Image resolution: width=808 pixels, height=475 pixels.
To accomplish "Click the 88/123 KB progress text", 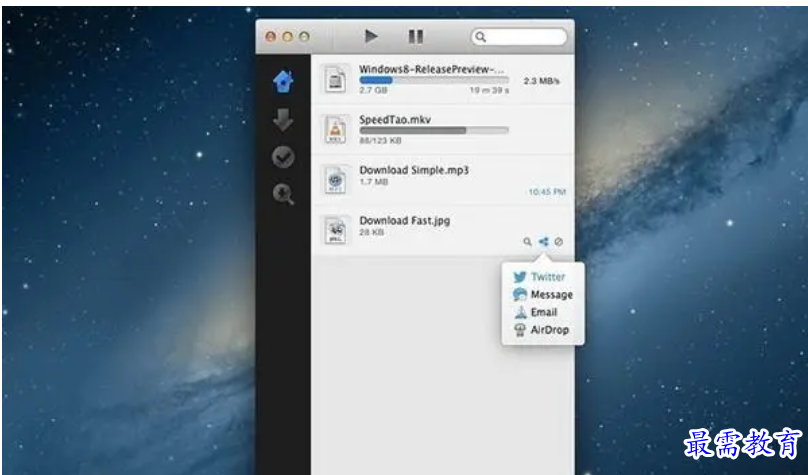I will [x=380, y=141].
